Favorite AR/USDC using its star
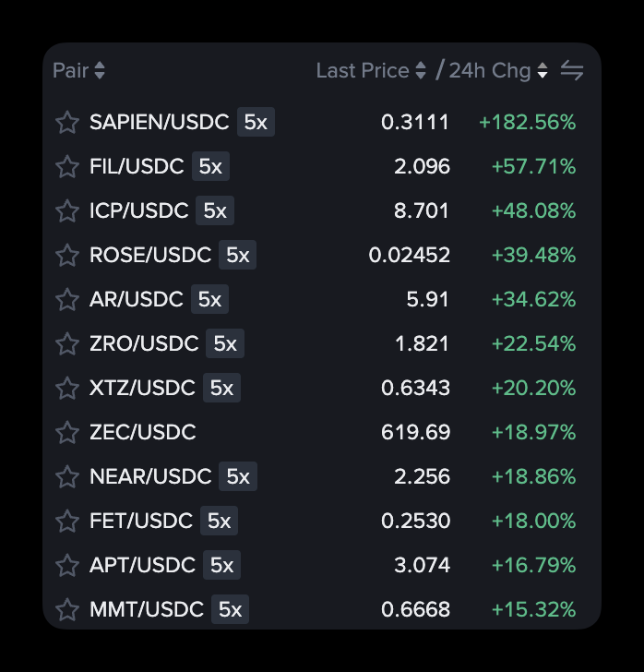644x672 pixels. 67,300
